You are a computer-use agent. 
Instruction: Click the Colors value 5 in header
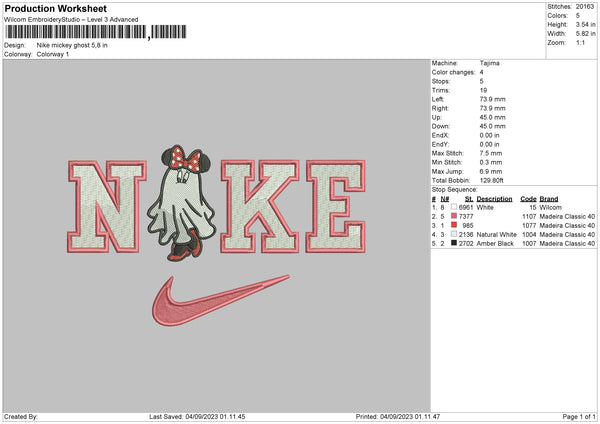click(578, 16)
